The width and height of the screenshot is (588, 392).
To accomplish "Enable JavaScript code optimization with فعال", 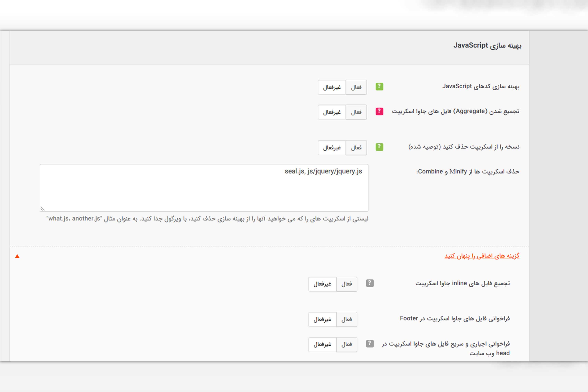I will (356, 87).
